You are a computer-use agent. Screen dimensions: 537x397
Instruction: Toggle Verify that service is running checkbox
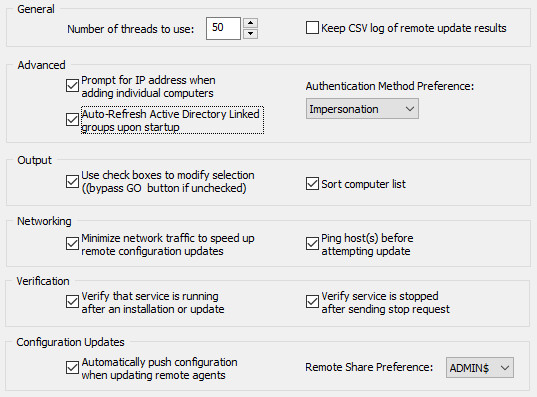pos(72,302)
